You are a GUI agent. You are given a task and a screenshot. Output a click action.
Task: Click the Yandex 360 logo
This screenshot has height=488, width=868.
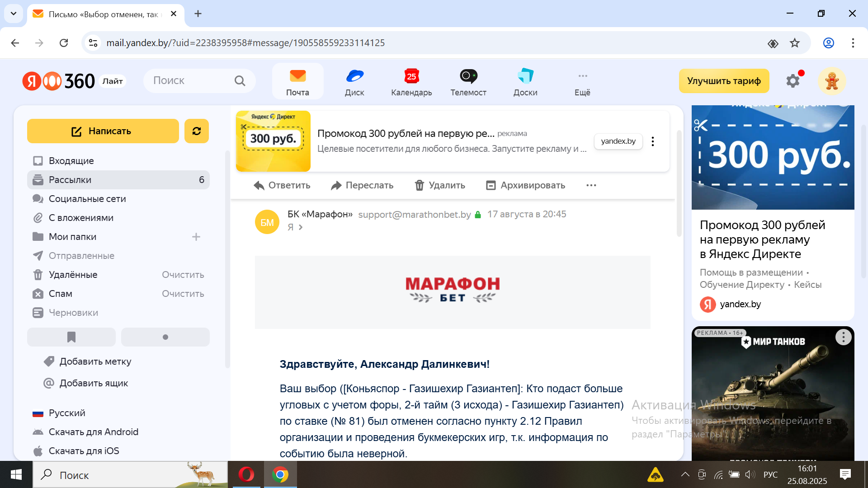point(59,81)
